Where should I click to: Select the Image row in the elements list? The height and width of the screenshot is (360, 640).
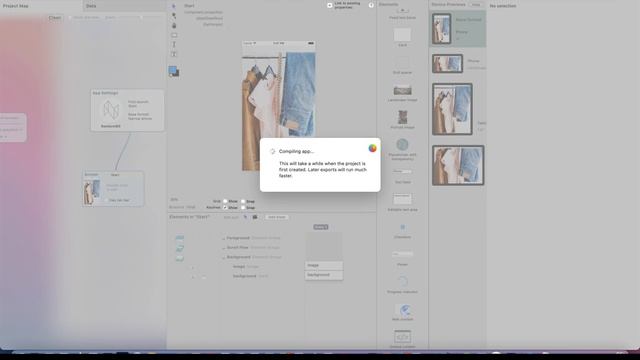pyautogui.click(x=246, y=267)
